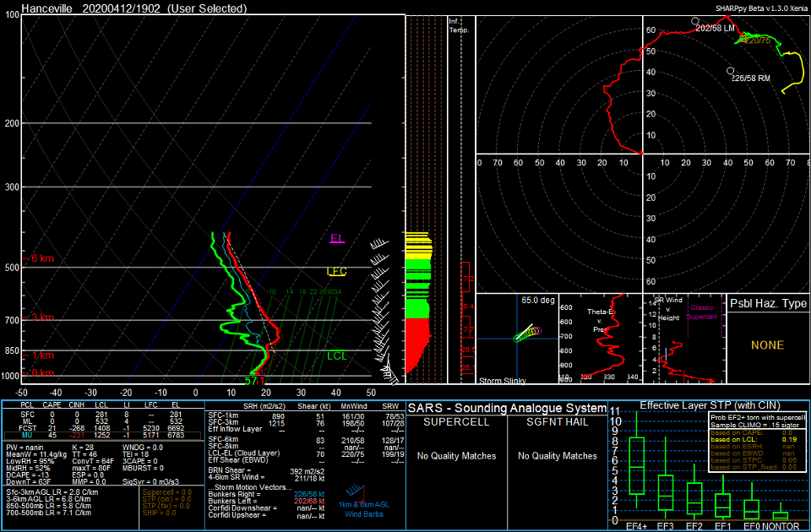This screenshot has width=811, height=532.
Task: Select the highlighted MU parcel row
Action: pos(103,436)
